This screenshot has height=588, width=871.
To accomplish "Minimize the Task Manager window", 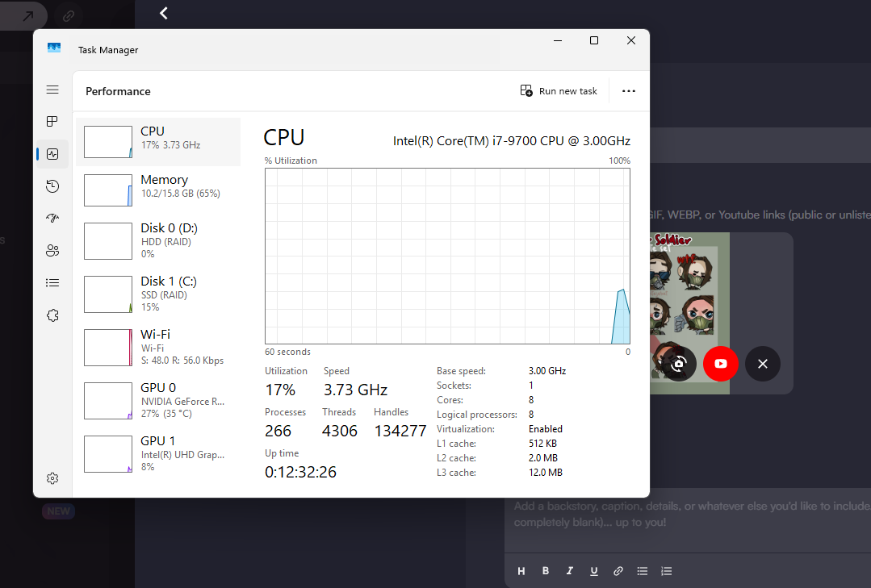I will [x=558, y=40].
